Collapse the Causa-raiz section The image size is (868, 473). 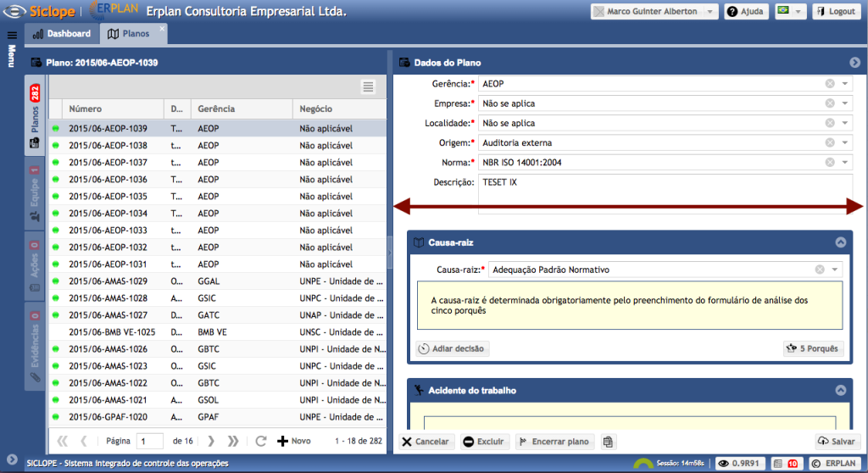(840, 242)
